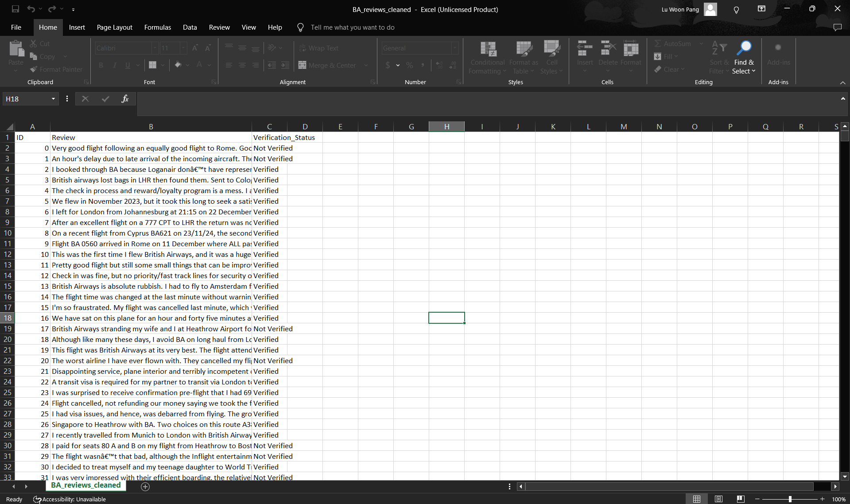Switch to Page Layout view

718,499
